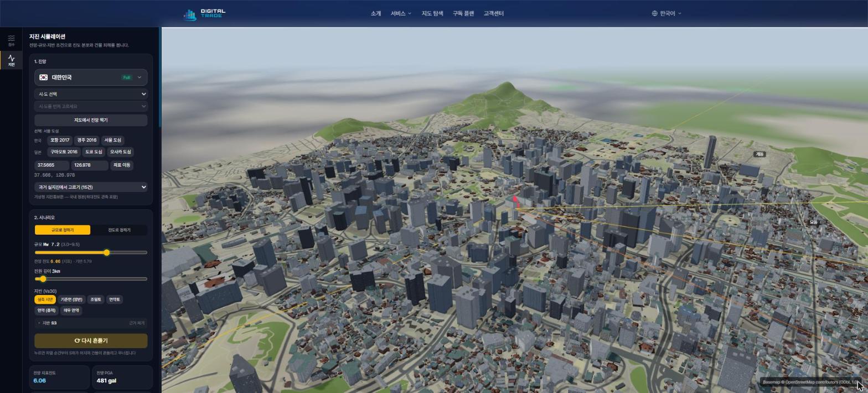The height and width of the screenshot is (393, 868).
Task: Expand the 서비스 menu
Action: pyautogui.click(x=401, y=13)
